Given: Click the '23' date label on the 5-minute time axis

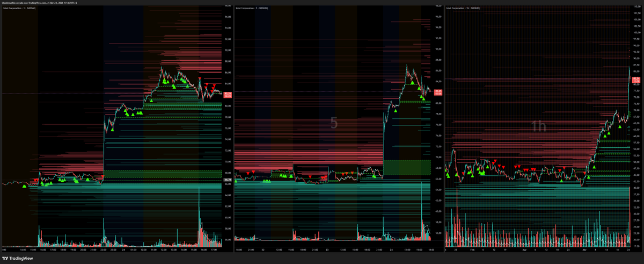Looking at the screenshot, I should (x=328, y=249).
